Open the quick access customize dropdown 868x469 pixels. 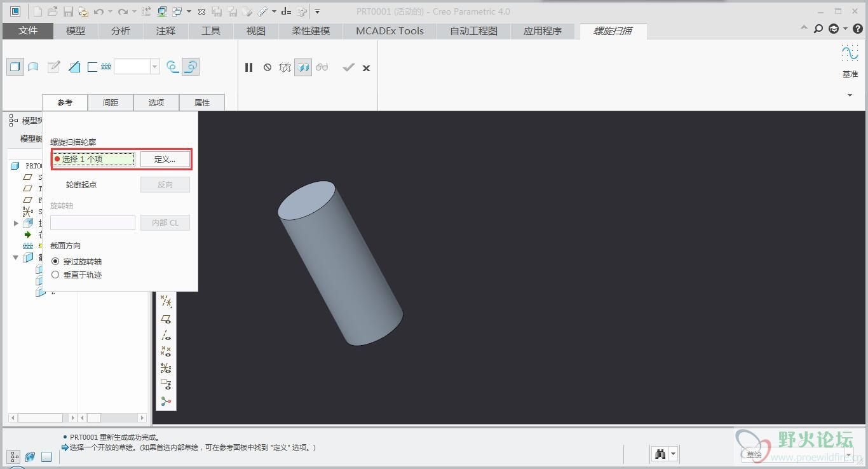(x=317, y=11)
